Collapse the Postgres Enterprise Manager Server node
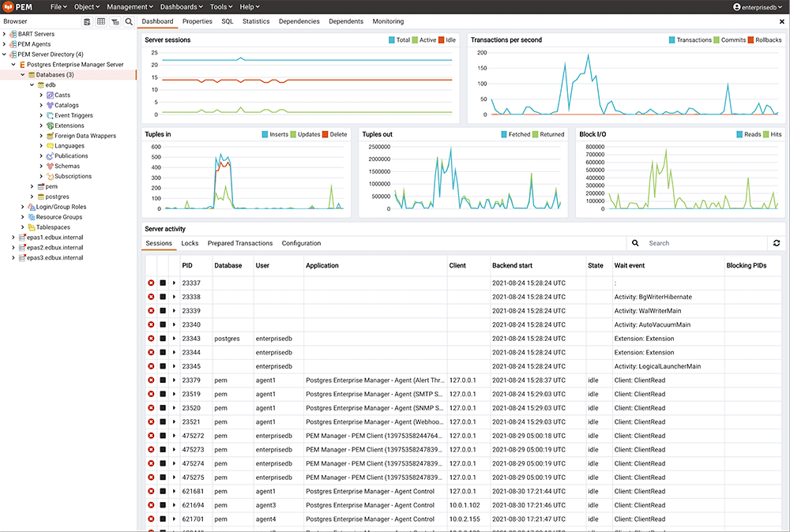Image resolution: width=790 pixels, height=532 pixels. pos(13,65)
